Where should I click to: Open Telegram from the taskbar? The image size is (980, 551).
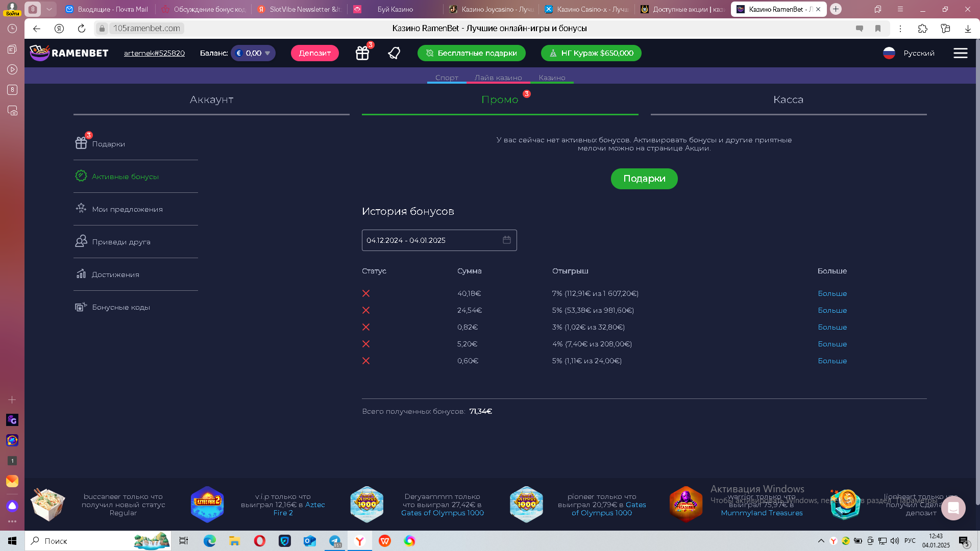pos(335,541)
